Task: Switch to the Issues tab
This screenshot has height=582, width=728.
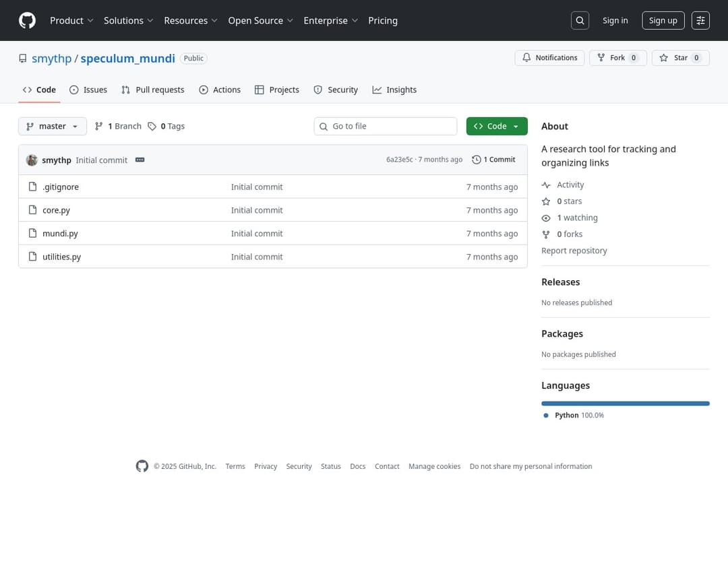Action: 88,90
